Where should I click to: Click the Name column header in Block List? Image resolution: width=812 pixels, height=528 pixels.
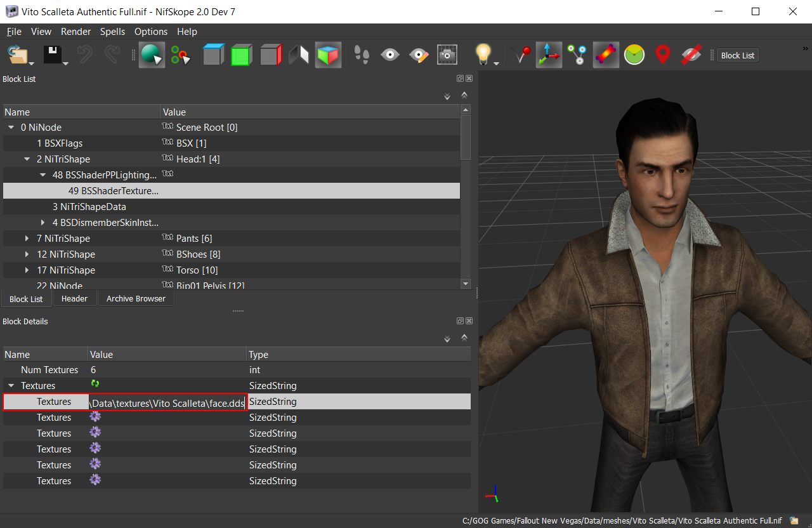click(x=82, y=112)
